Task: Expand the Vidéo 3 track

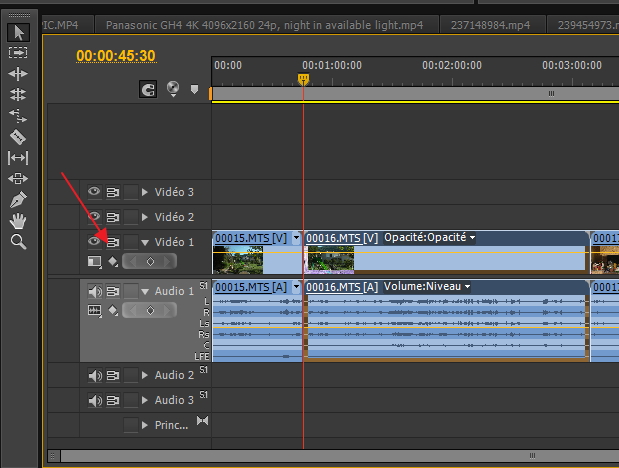Action: point(145,192)
